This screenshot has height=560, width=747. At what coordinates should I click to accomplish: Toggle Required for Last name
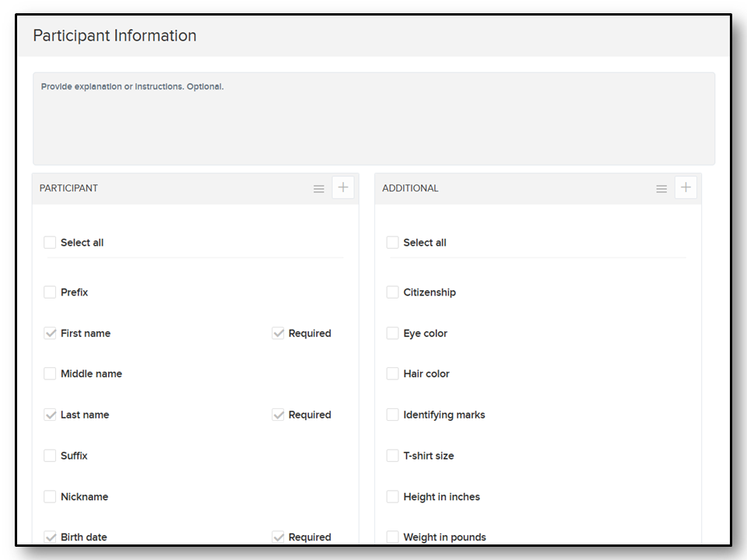279,415
